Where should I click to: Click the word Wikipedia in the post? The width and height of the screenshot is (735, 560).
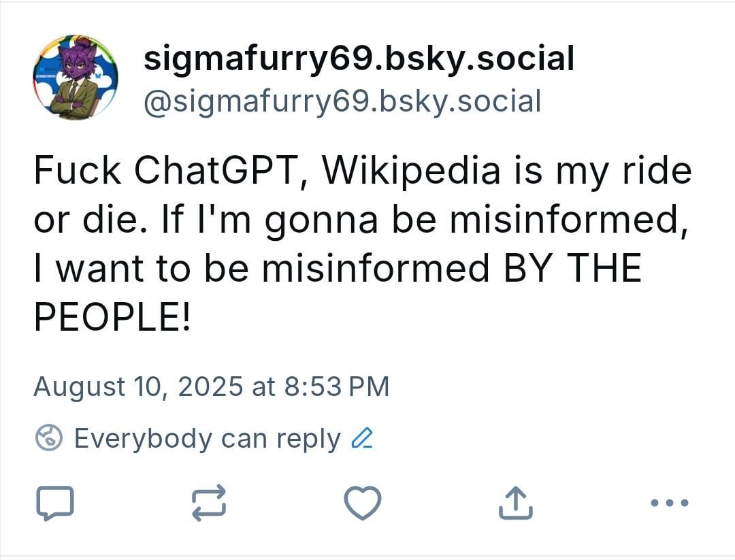[x=411, y=171]
